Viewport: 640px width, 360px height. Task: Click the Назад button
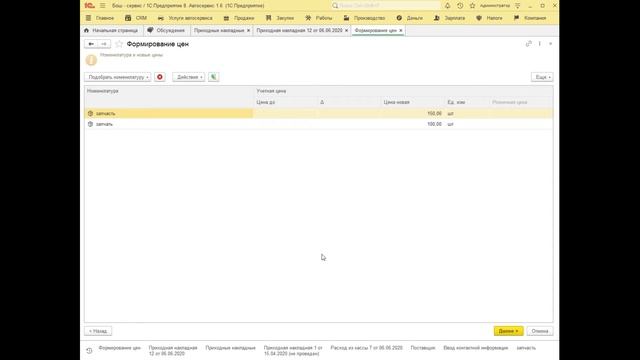pyautogui.click(x=98, y=331)
